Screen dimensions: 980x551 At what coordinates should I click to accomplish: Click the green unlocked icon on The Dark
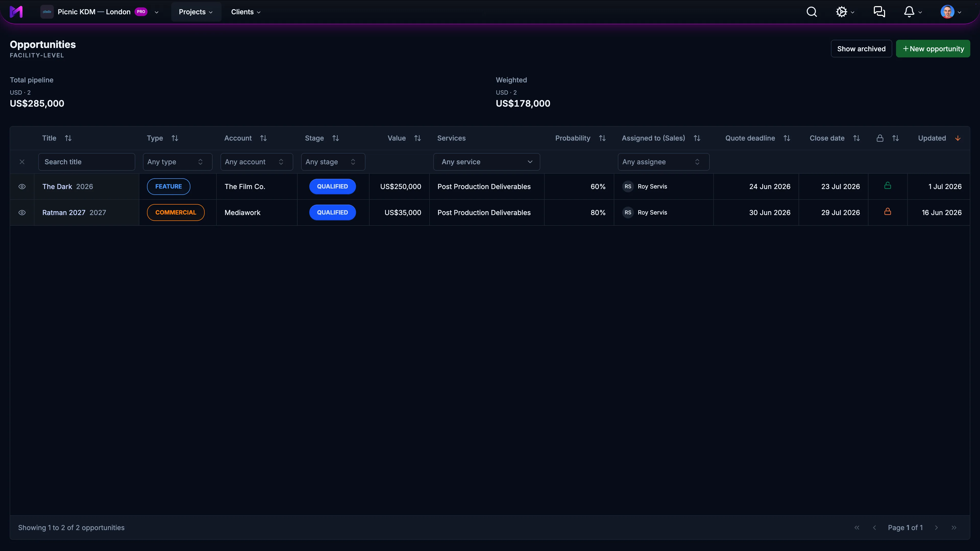tap(888, 185)
